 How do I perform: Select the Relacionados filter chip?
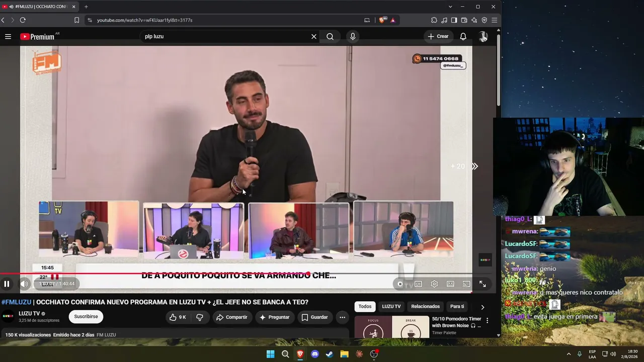pos(425,307)
